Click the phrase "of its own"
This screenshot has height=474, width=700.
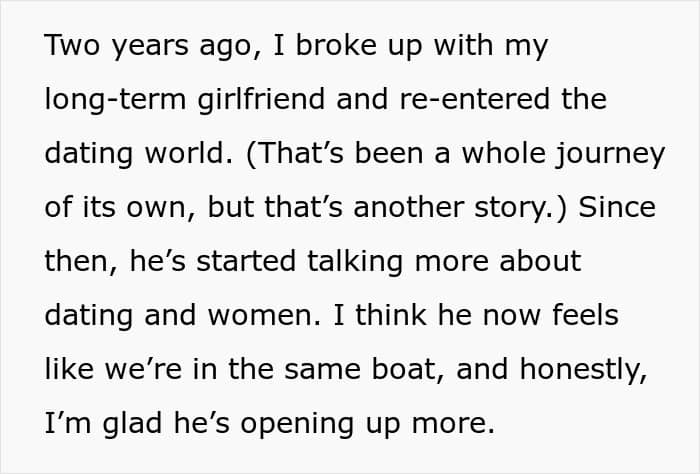click(x=110, y=208)
